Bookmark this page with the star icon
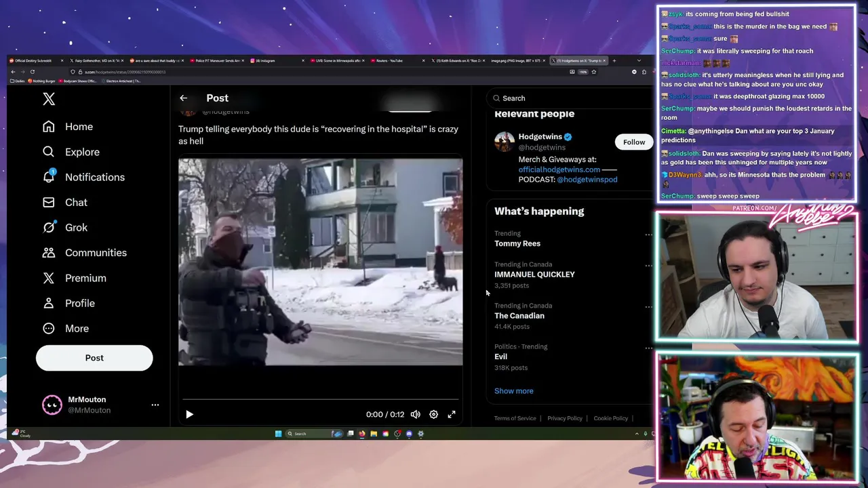This screenshot has width=868, height=488. (x=593, y=72)
